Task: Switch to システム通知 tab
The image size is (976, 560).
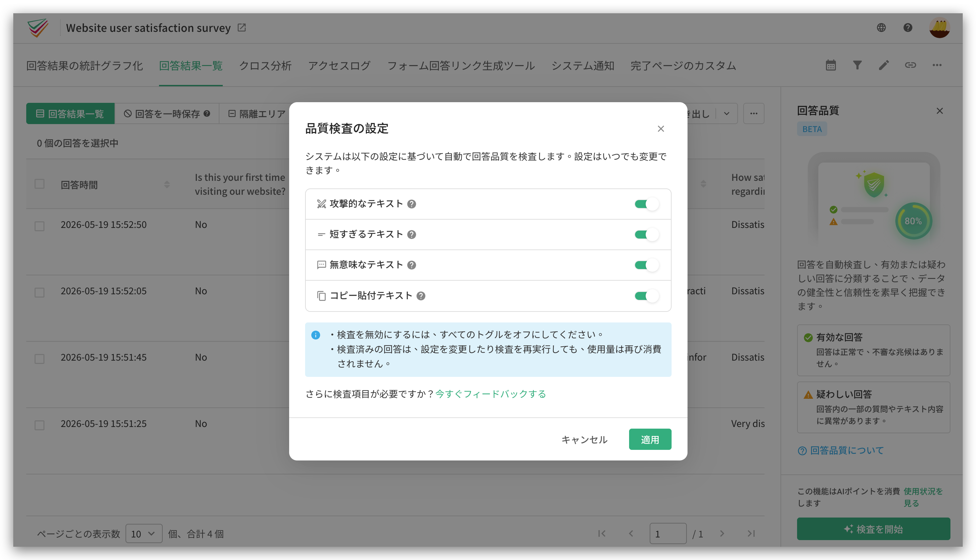Action: click(583, 66)
